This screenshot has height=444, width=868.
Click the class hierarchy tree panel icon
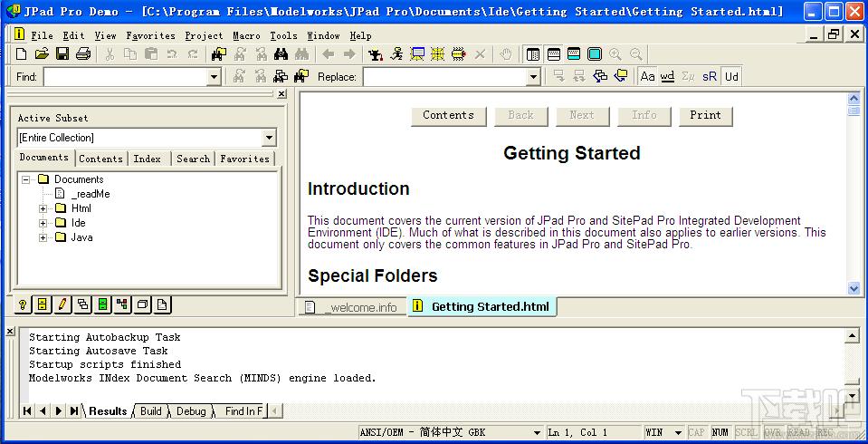coord(122,304)
